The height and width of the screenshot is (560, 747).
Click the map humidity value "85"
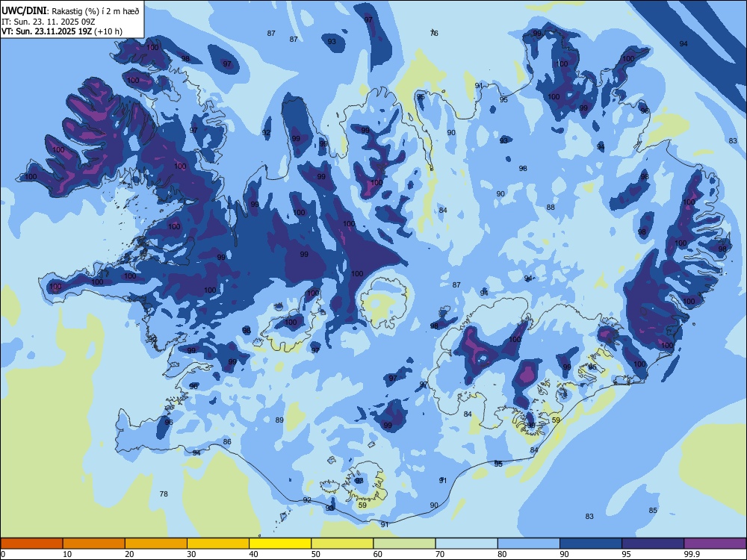click(653, 511)
